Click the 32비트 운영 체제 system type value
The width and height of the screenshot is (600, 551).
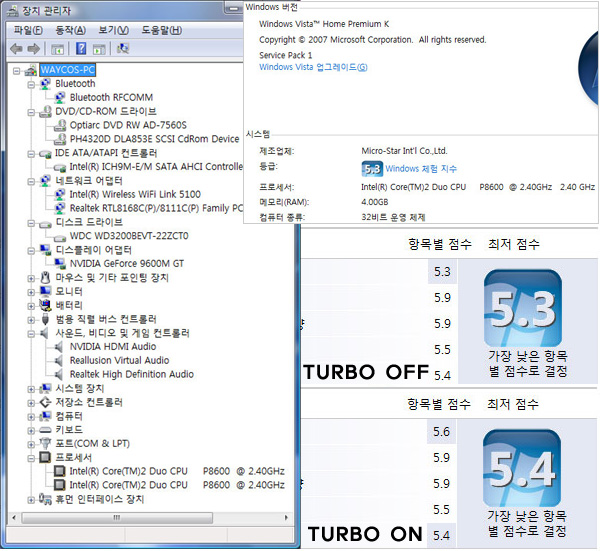[393, 217]
